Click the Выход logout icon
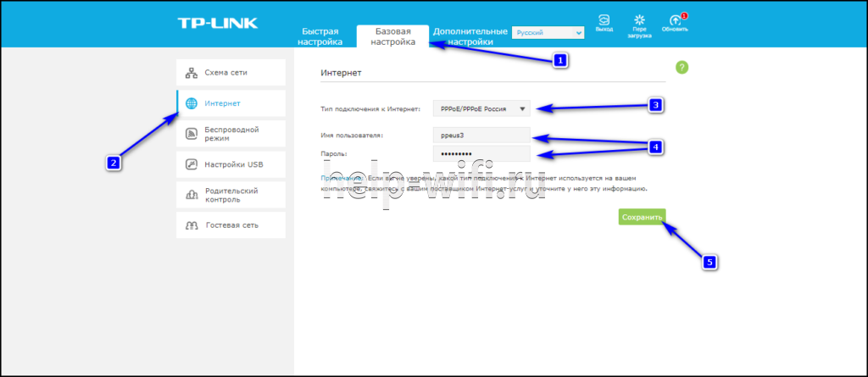Screen dimensions: 868x377 point(604,19)
